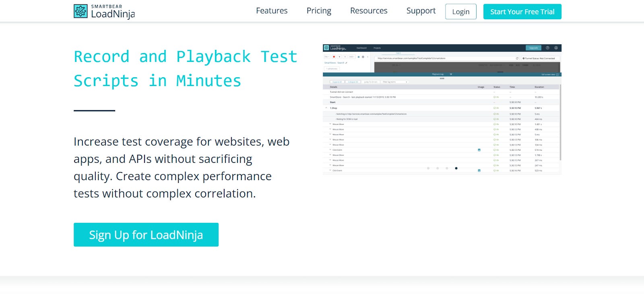Viewport: 644px width, 294px height.
Task: Click Expand All in the product screenshot
Action: click(337, 82)
